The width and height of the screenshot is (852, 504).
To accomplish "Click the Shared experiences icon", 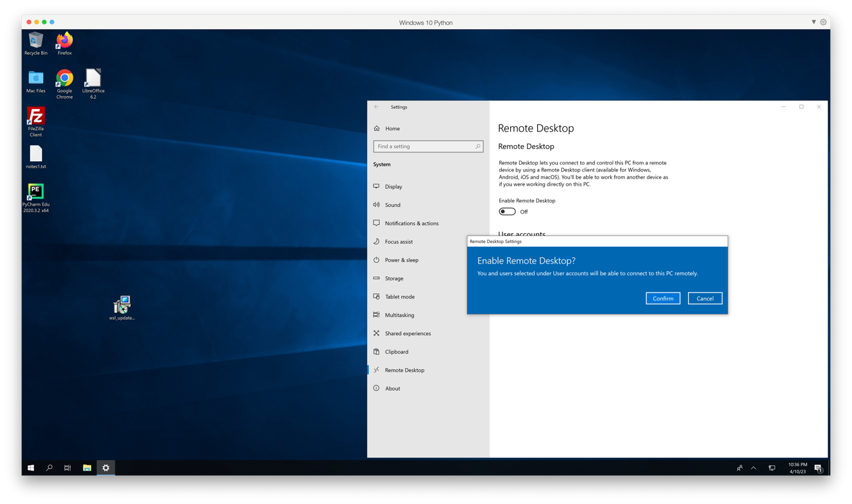I will pos(377,333).
